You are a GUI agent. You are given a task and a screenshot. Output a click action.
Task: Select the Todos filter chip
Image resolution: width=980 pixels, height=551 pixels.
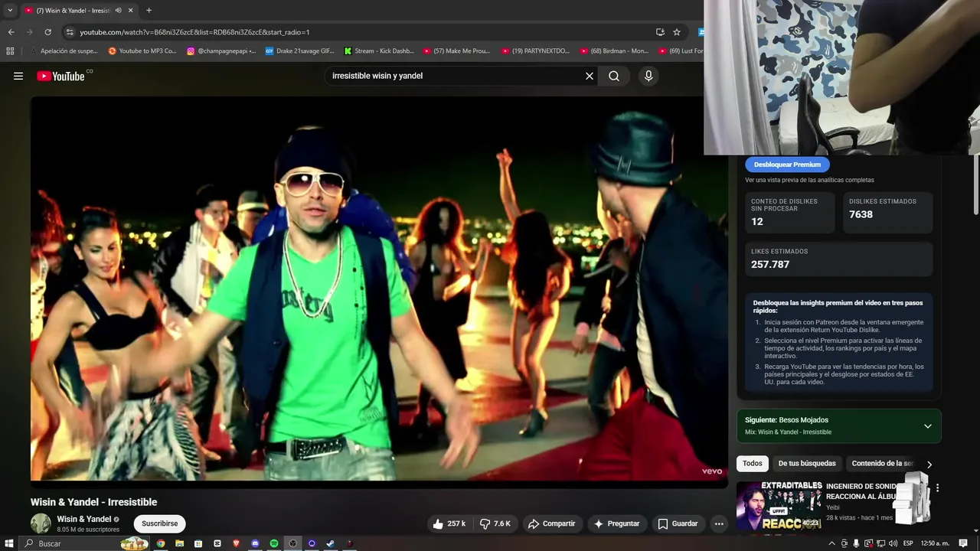(x=753, y=463)
